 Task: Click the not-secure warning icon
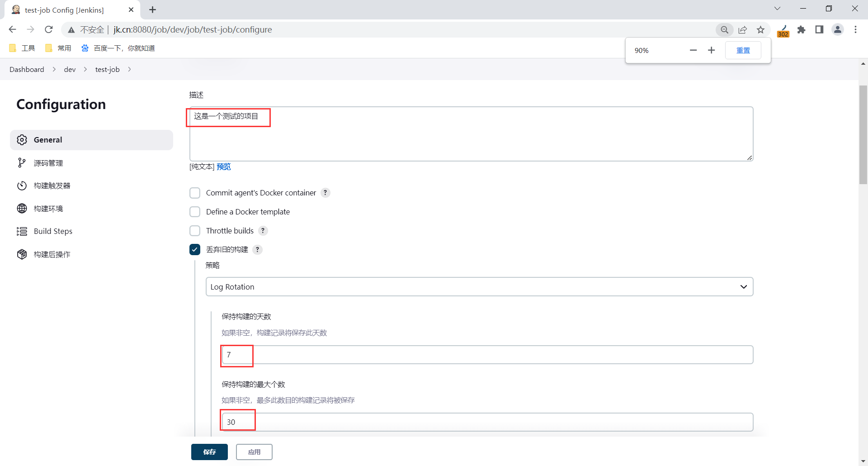click(x=71, y=30)
